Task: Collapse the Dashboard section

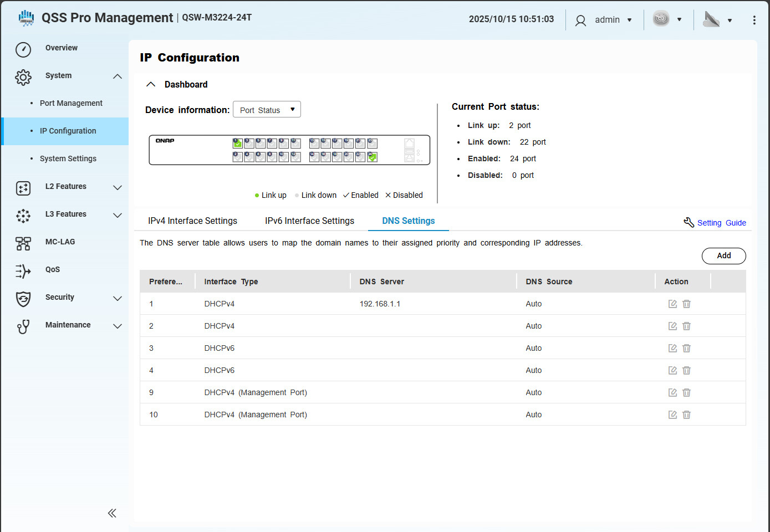Action: coord(151,84)
